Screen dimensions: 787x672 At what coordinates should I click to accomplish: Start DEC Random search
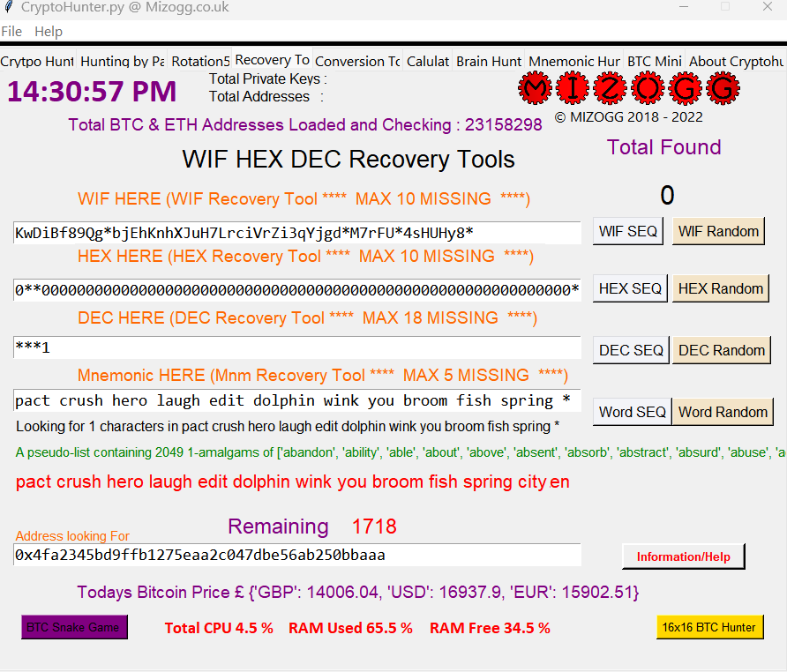pyautogui.click(x=721, y=350)
